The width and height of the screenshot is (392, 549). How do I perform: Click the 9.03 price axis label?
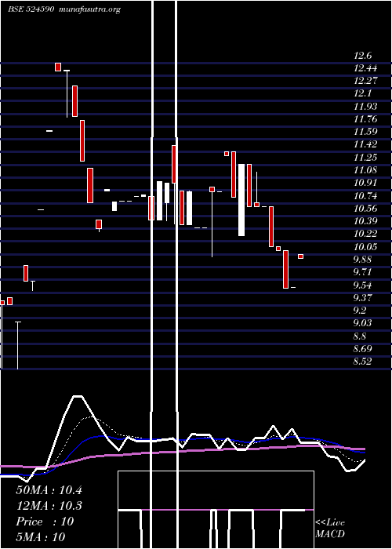(x=362, y=323)
